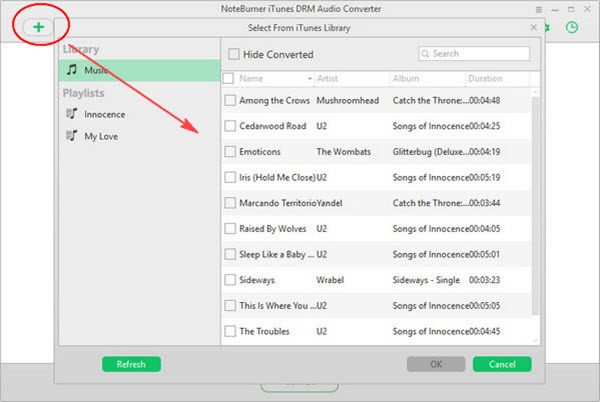Open the conversion history clock icon
600x402 pixels.
[x=572, y=27]
